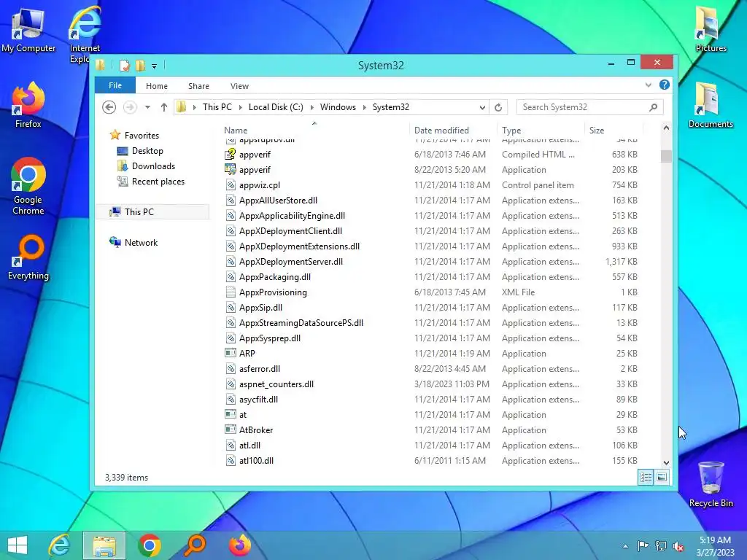Click the muted volume icon in system tray

(678, 546)
